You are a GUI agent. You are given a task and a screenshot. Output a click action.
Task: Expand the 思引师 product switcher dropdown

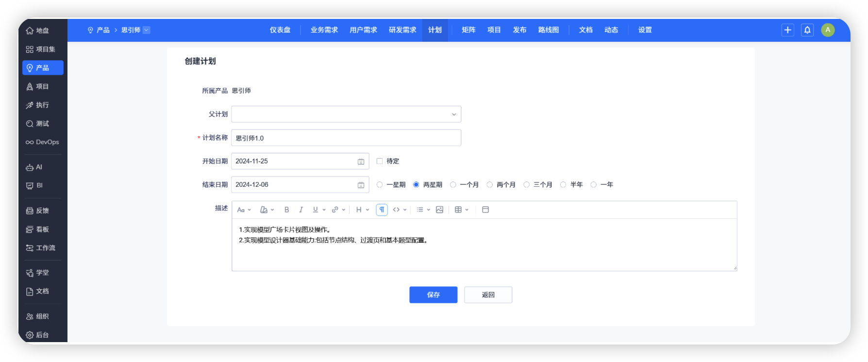(x=147, y=30)
